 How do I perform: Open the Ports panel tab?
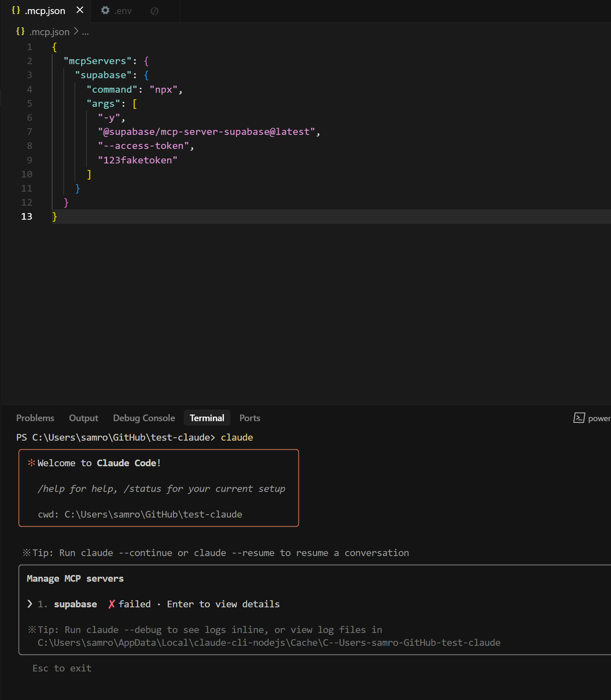click(x=250, y=418)
